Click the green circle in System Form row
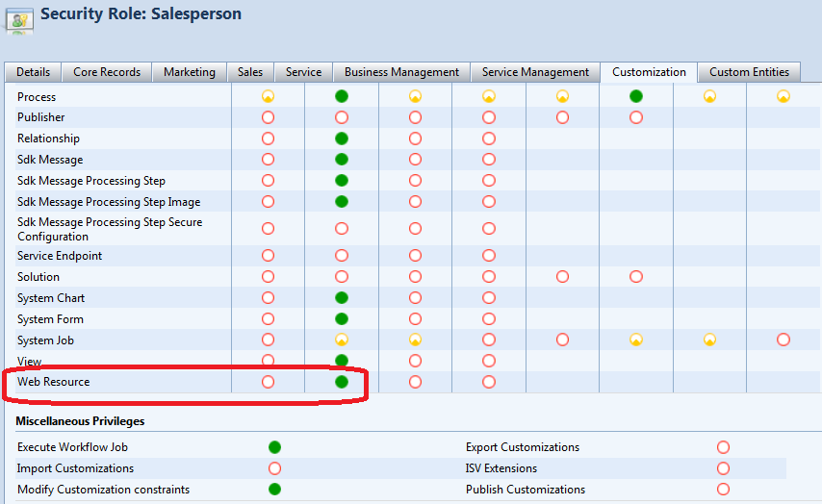This screenshot has height=504, width=822. [342, 319]
